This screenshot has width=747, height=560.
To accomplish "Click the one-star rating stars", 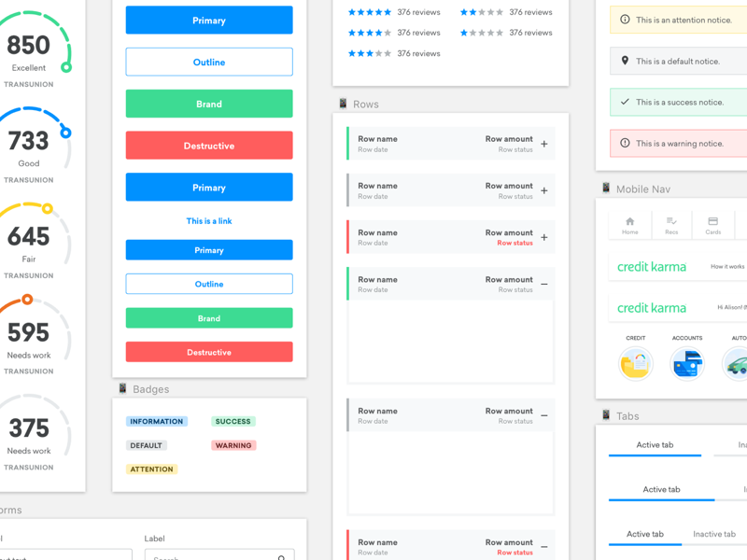I will pyautogui.click(x=481, y=33).
